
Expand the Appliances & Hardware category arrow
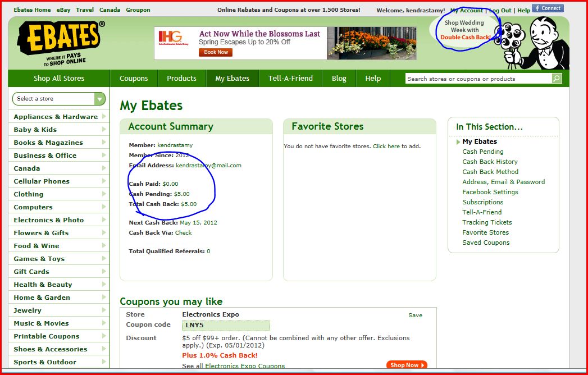point(104,117)
